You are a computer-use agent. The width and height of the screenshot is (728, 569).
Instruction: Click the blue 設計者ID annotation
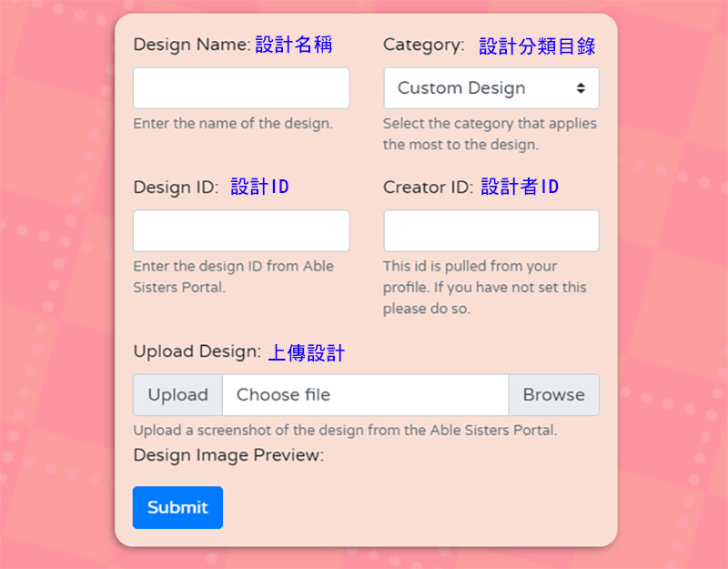click(520, 188)
